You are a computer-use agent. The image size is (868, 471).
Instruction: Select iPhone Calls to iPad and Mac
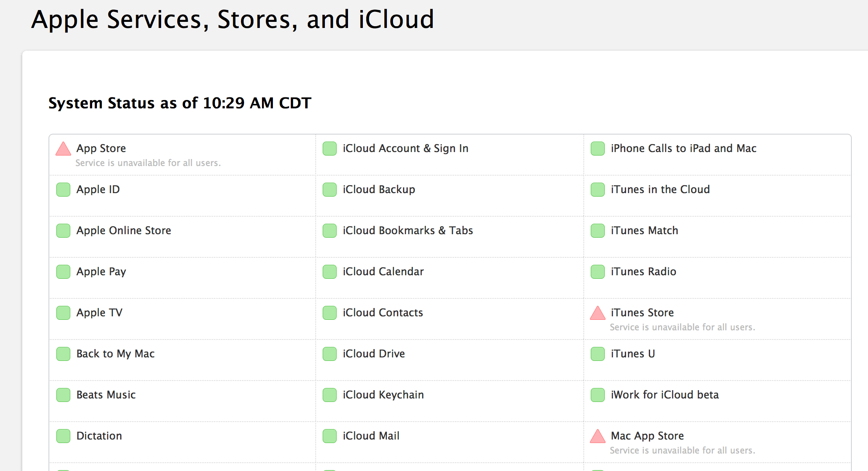click(683, 149)
